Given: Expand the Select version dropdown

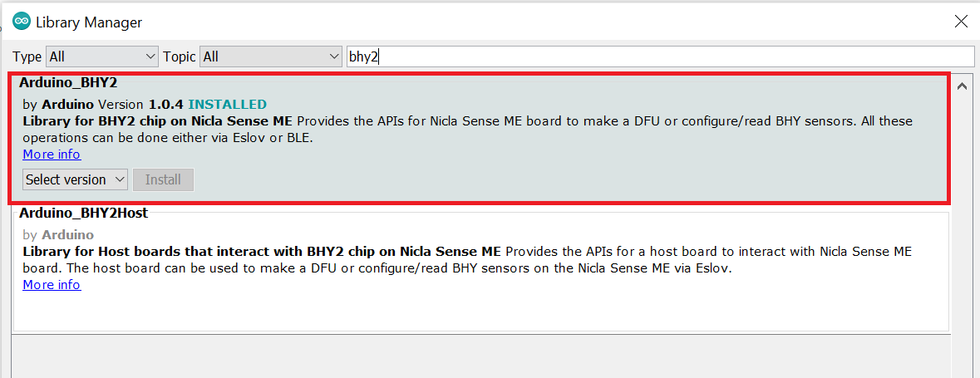Looking at the screenshot, I should (75, 179).
